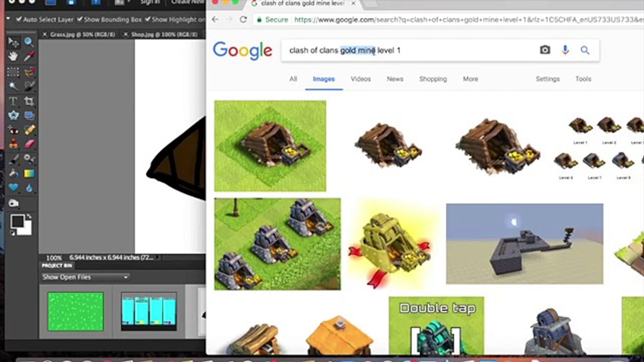This screenshot has width=644, height=362.
Task: Select the Healing Brush bandage tool
Action: point(29,130)
